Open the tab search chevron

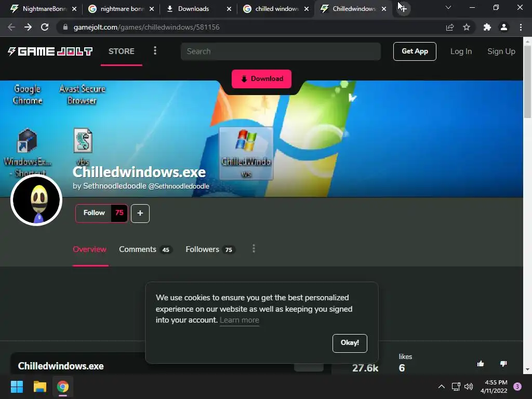click(x=448, y=7)
